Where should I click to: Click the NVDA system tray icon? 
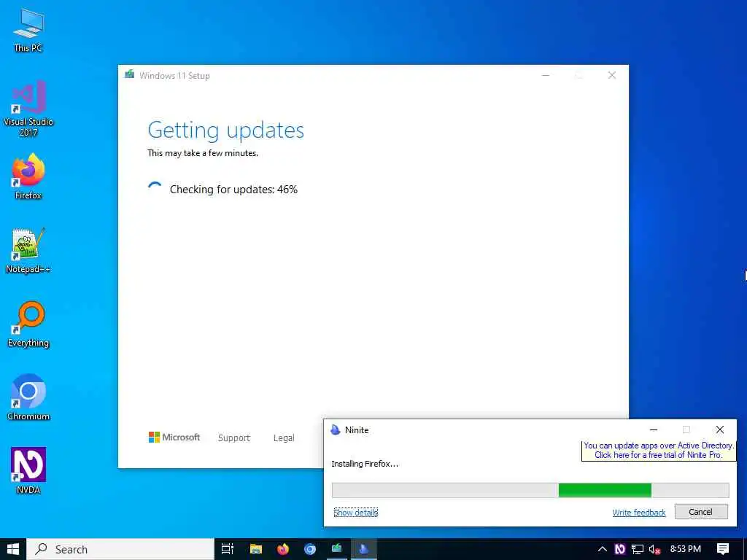[x=620, y=550]
